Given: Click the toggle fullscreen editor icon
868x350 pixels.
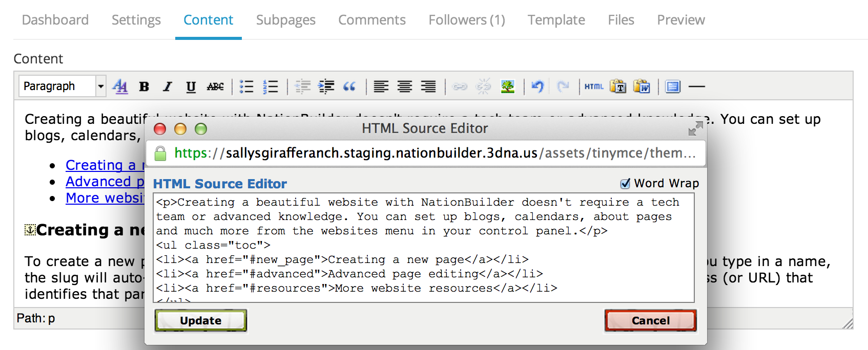Looking at the screenshot, I should coord(673,86).
